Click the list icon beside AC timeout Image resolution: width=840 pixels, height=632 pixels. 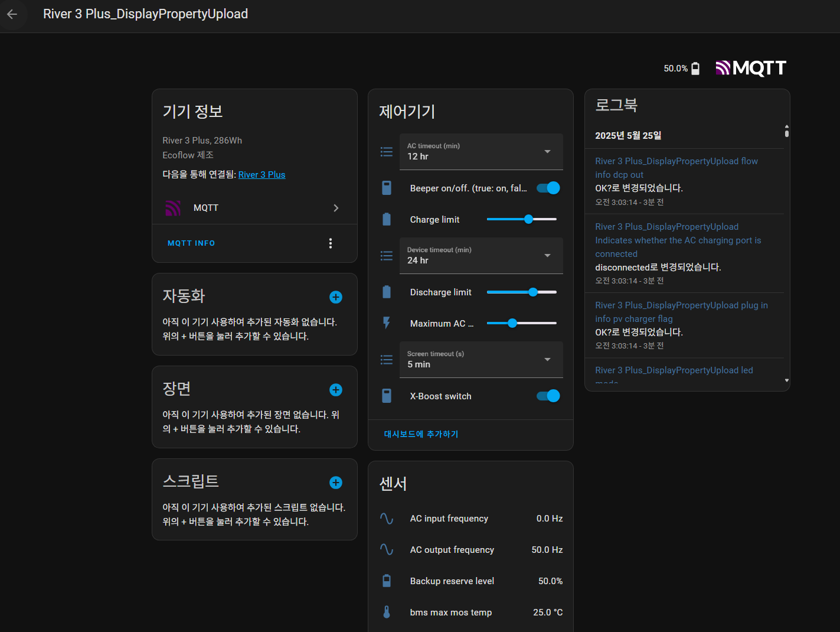point(387,152)
